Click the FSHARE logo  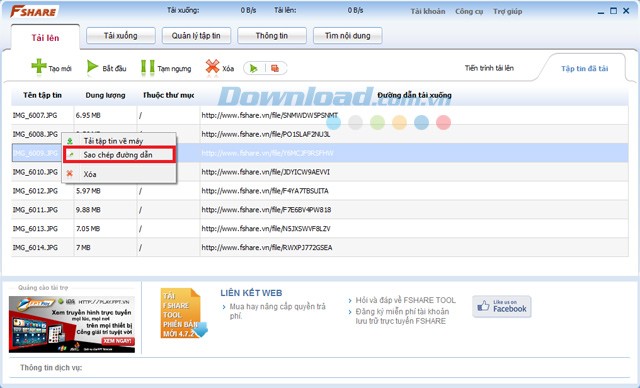33,11
